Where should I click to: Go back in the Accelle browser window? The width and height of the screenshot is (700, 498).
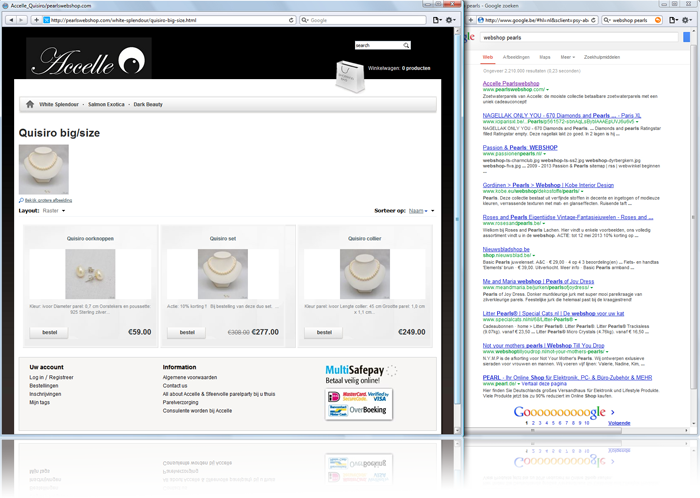[x=11, y=20]
